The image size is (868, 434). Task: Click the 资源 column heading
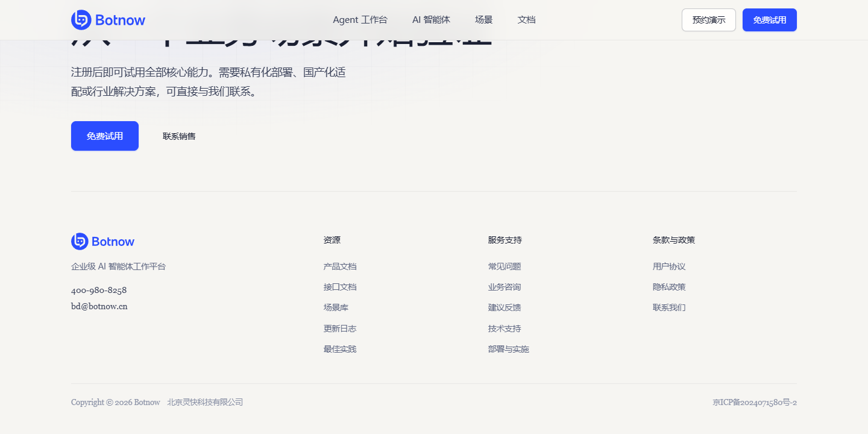click(x=332, y=240)
